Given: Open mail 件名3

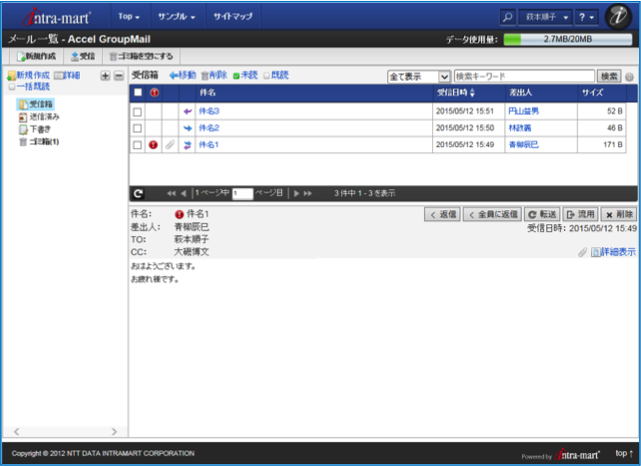Looking at the screenshot, I should (209, 111).
